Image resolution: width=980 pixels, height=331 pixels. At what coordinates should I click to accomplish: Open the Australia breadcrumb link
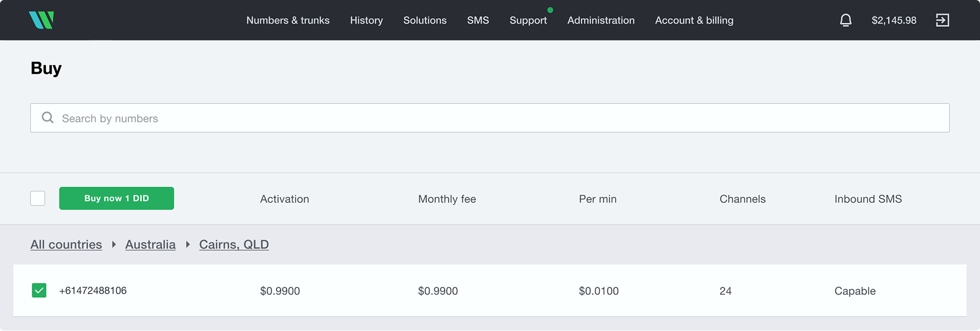point(150,244)
